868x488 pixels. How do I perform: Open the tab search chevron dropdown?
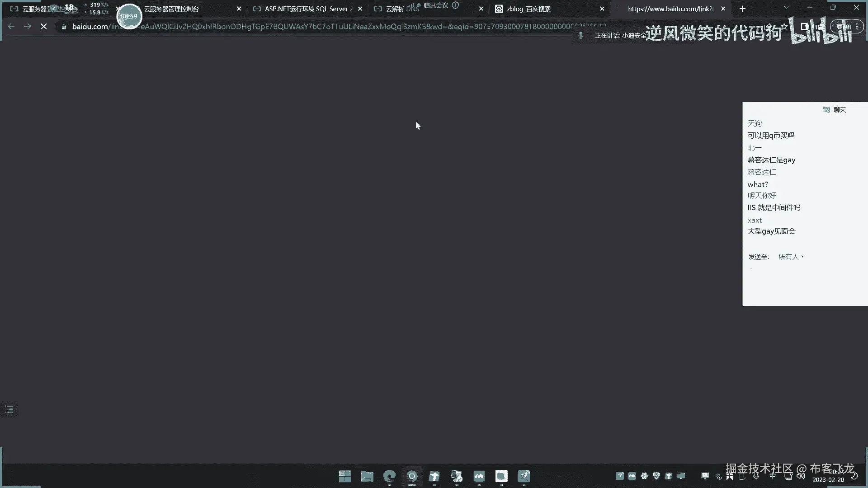coord(786,8)
